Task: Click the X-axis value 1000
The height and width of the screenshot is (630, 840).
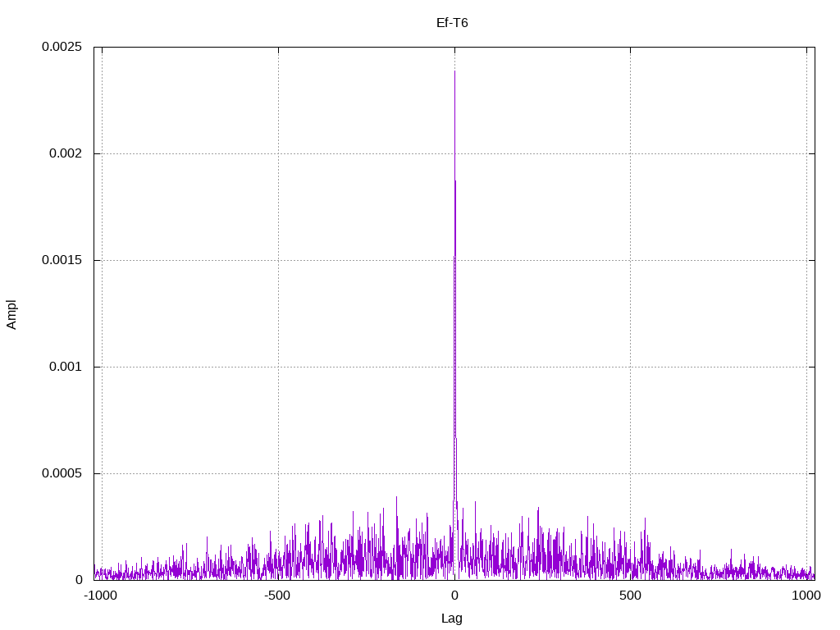Action: [806, 596]
